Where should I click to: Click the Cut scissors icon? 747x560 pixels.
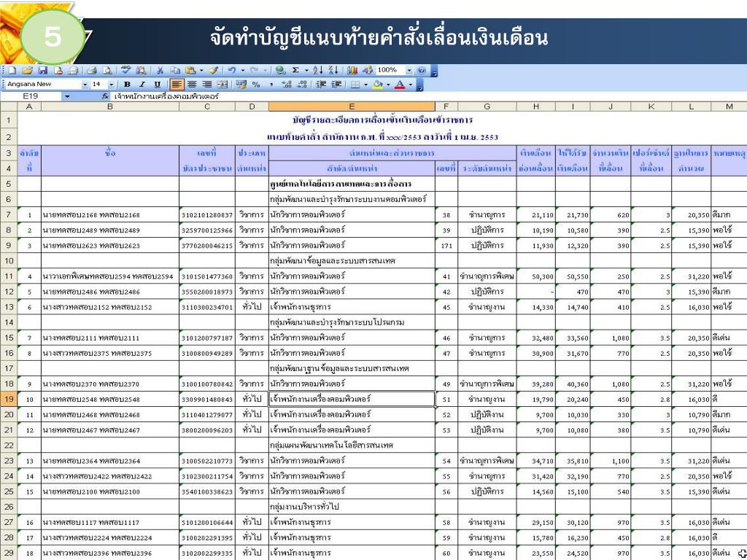pyautogui.click(x=160, y=71)
